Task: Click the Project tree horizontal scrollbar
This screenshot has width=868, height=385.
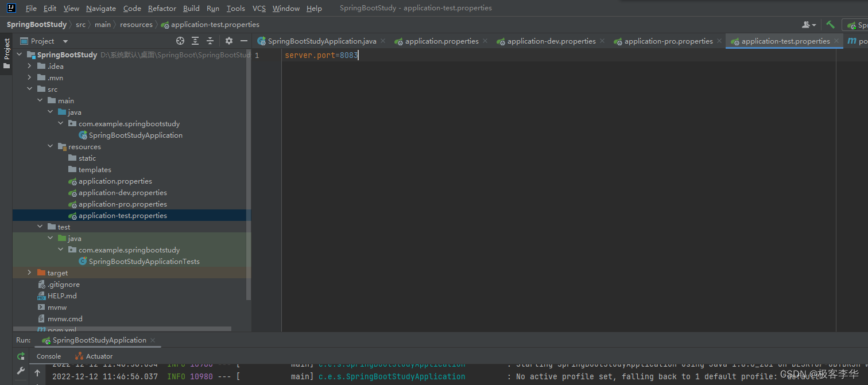Action: tap(122, 329)
